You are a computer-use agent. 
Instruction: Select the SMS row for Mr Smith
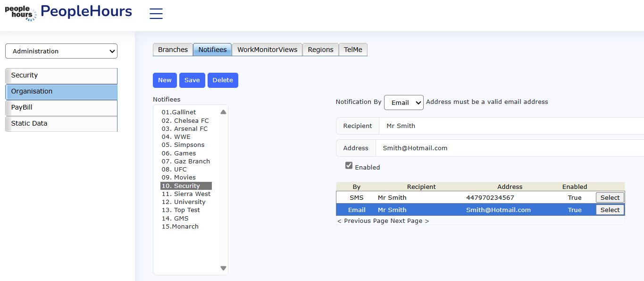(x=610, y=197)
